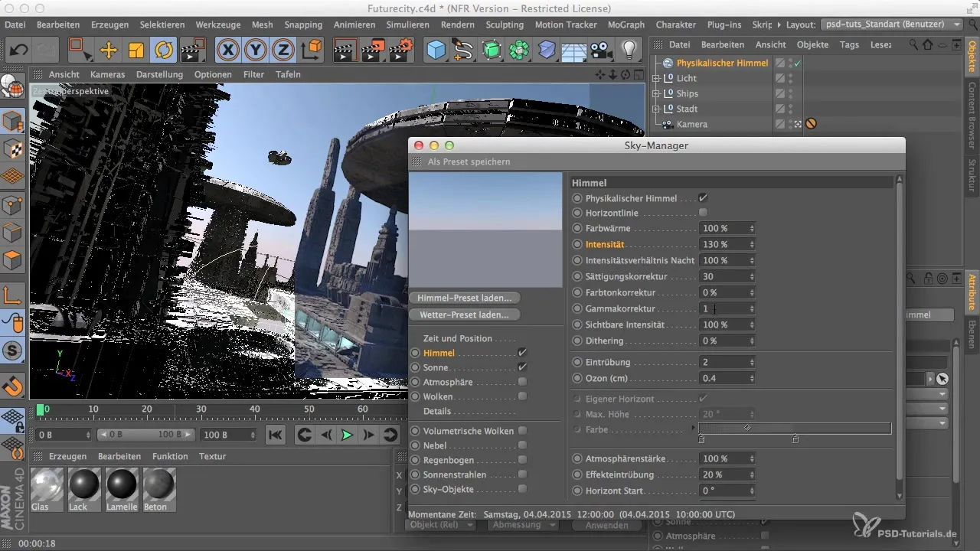Click Himmel-Preset laden button
The width and height of the screenshot is (980, 551).
point(465,298)
